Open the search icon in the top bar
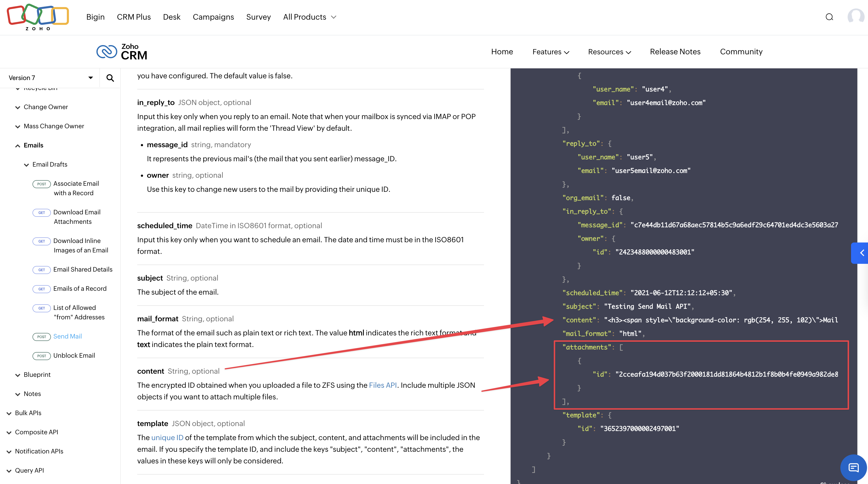Viewport: 868px width, 484px height. [829, 17]
